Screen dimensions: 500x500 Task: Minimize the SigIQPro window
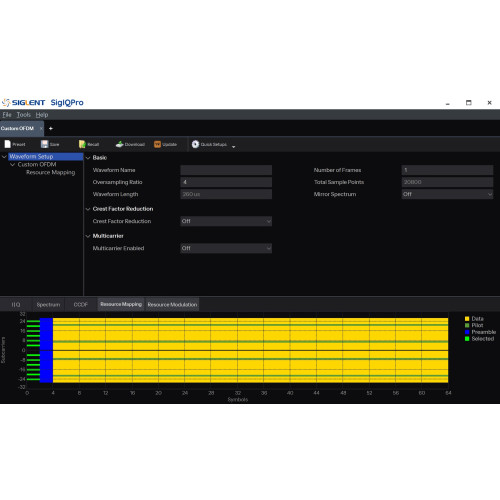point(448,103)
